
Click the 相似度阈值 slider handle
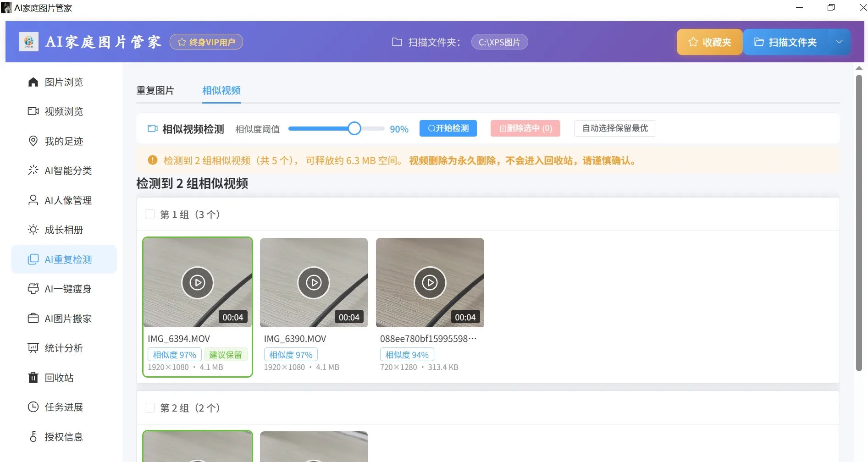pos(354,128)
